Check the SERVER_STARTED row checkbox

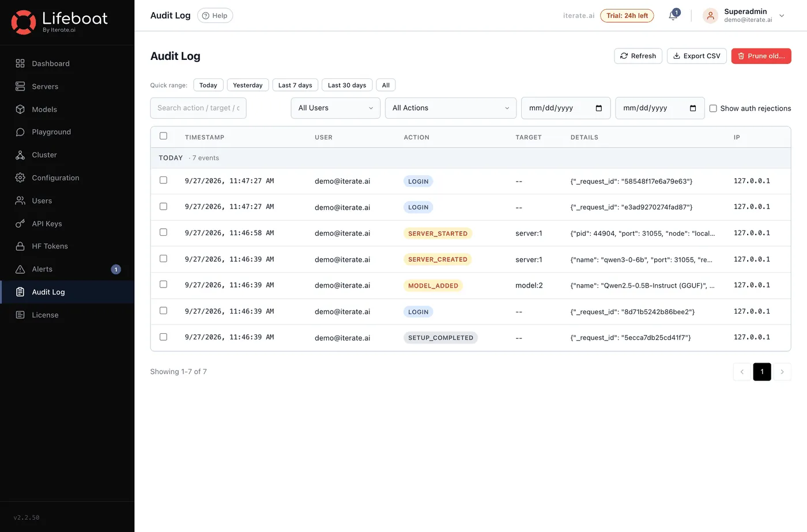tap(163, 232)
